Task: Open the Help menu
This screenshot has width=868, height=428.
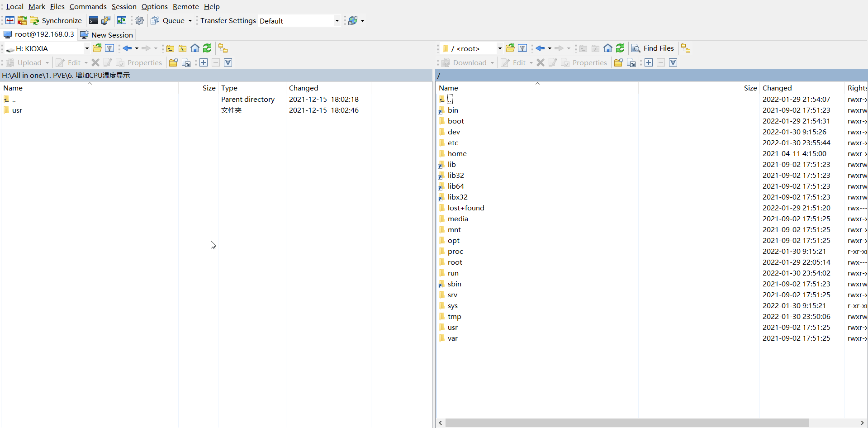Action: point(212,6)
